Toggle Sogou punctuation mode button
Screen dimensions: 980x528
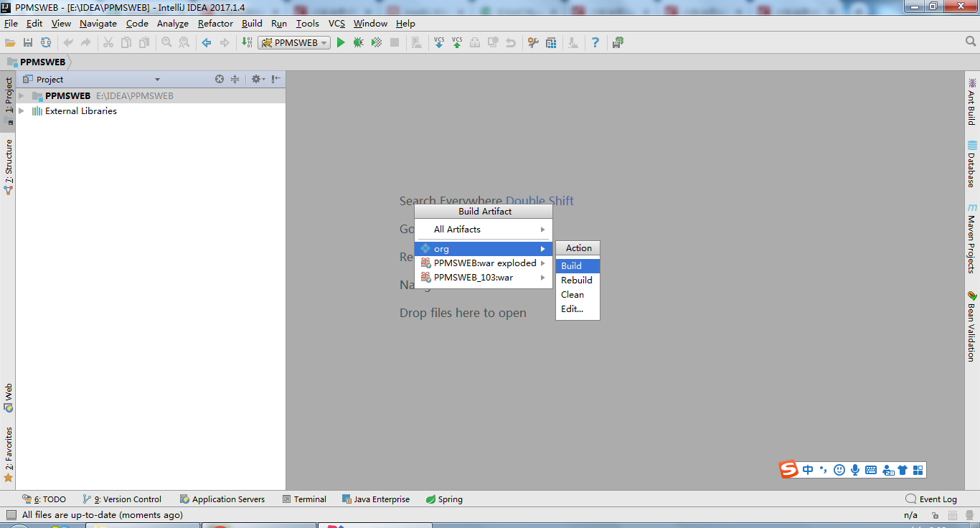point(823,470)
